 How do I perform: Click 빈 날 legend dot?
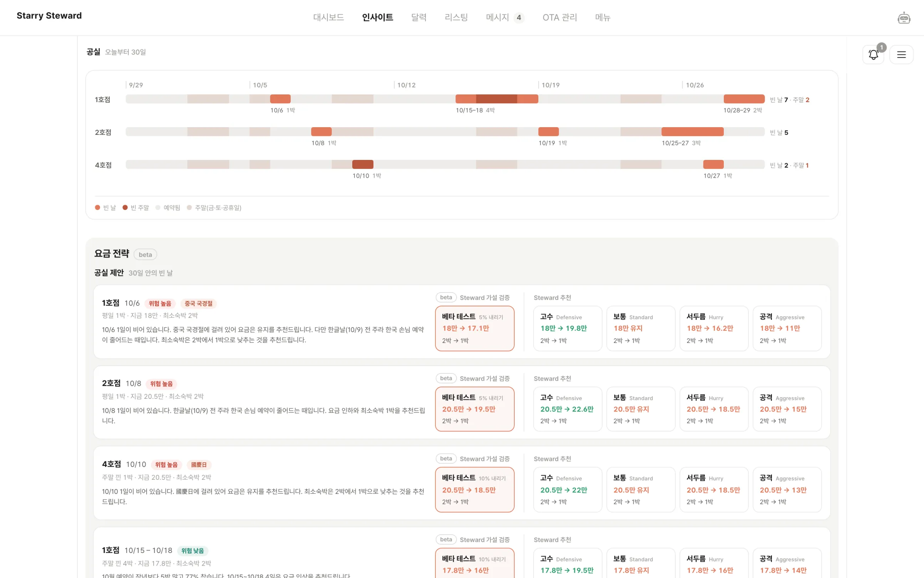point(97,208)
